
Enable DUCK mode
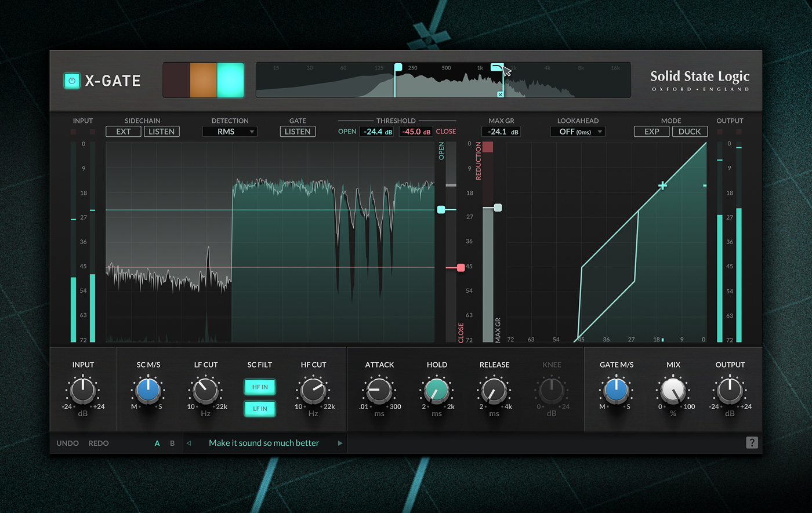click(689, 132)
